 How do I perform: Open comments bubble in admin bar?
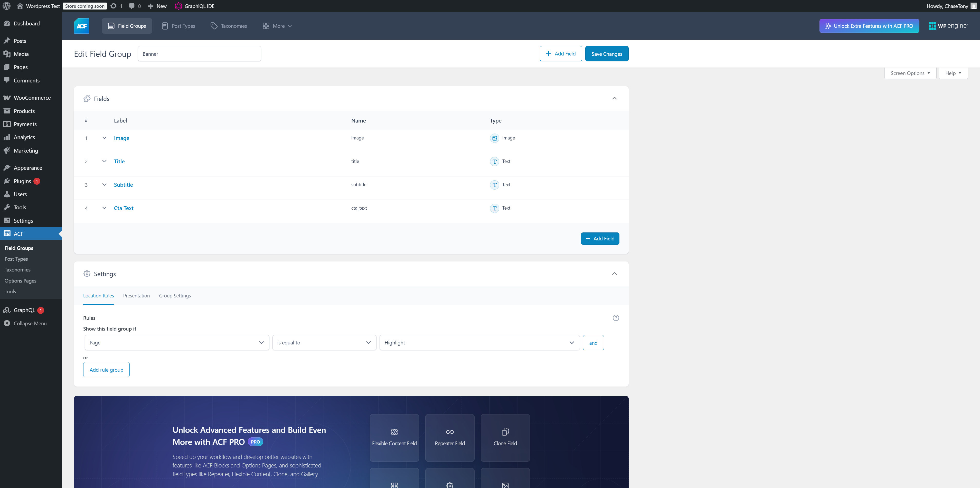pyautogui.click(x=132, y=6)
